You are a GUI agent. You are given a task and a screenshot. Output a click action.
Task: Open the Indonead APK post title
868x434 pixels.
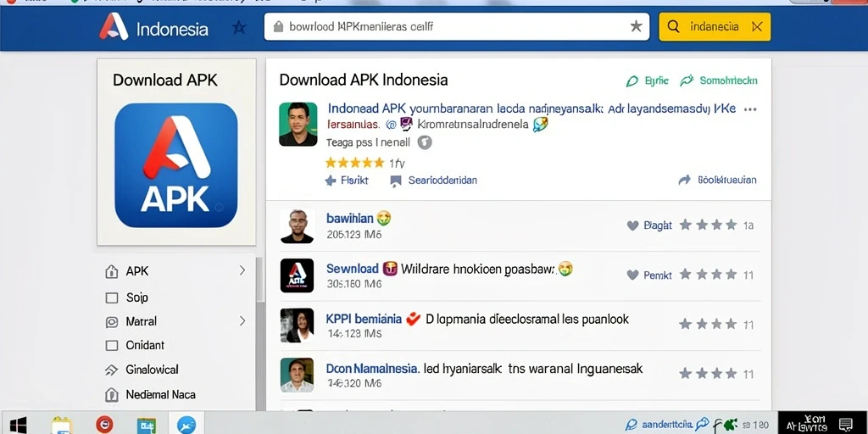pos(531,108)
